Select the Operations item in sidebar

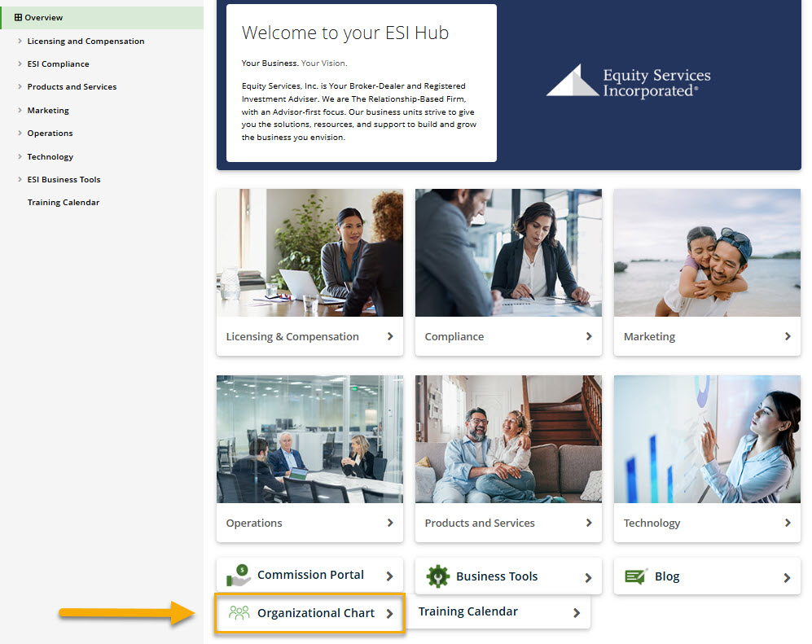point(50,133)
